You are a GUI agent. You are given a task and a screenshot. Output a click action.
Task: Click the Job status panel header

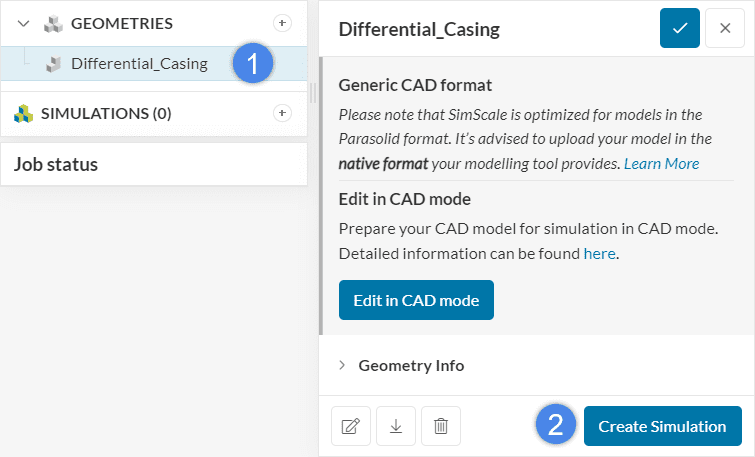pos(56,164)
